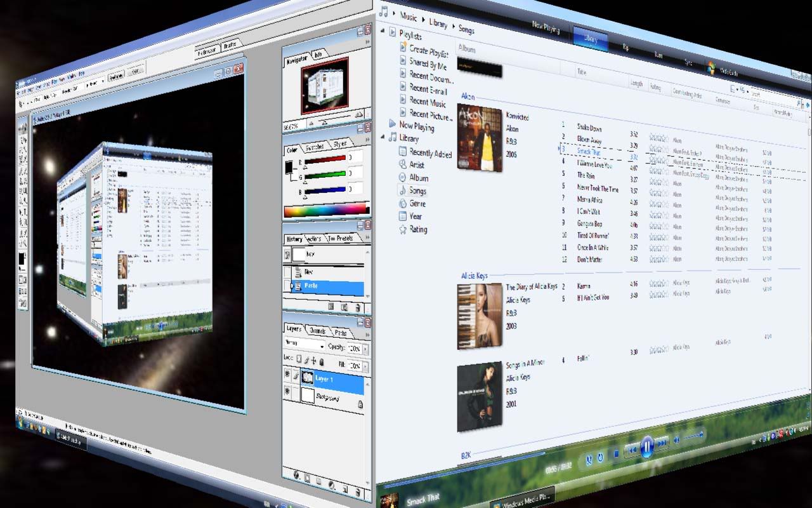Adjust the Media Player volume slider
Viewport: 812px width, 508px height.
click(x=695, y=436)
